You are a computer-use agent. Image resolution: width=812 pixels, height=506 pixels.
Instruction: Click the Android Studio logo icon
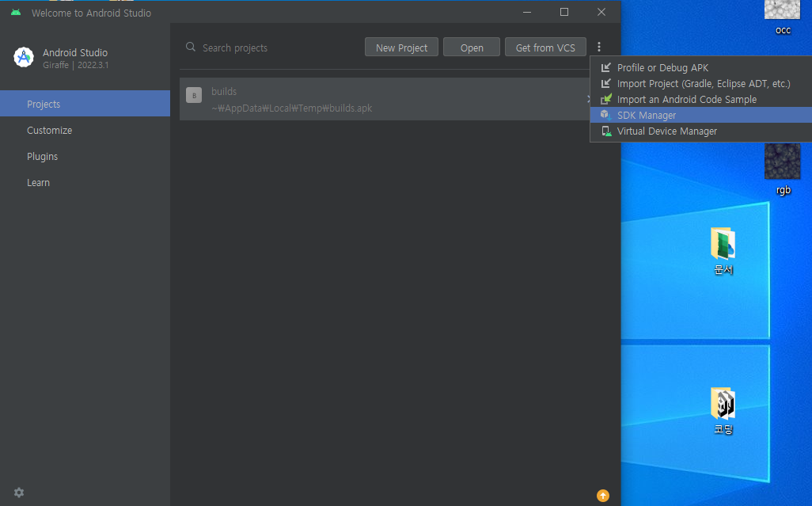tap(24, 58)
